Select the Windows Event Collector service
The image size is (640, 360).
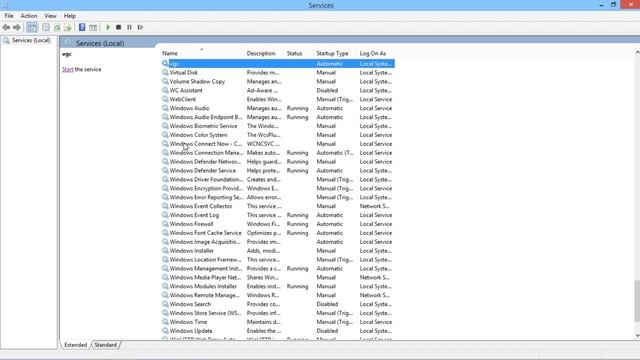278,206
